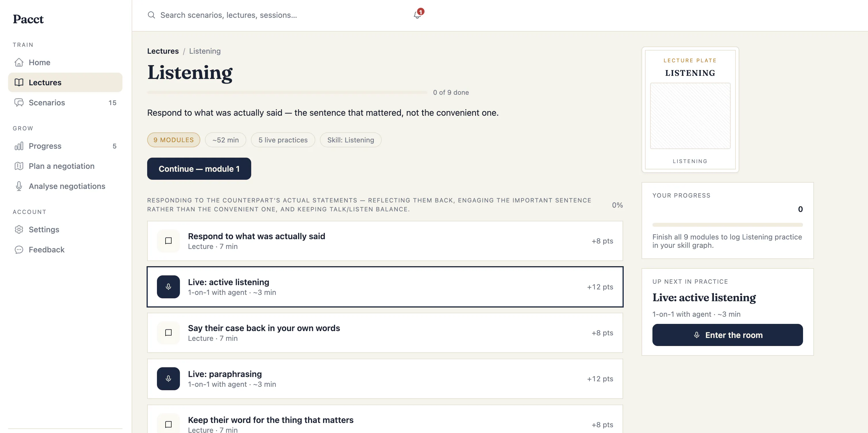This screenshot has height=433, width=868.
Task: Click the Settings gear icon
Action: point(19,229)
